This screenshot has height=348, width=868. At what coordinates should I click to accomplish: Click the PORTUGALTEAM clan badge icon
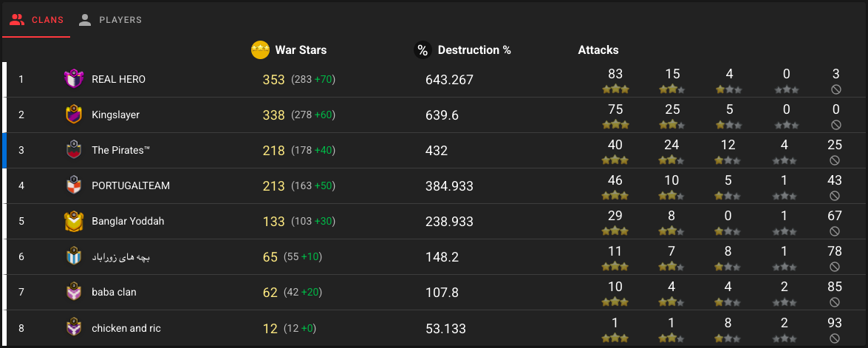pyautogui.click(x=73, y=185)
